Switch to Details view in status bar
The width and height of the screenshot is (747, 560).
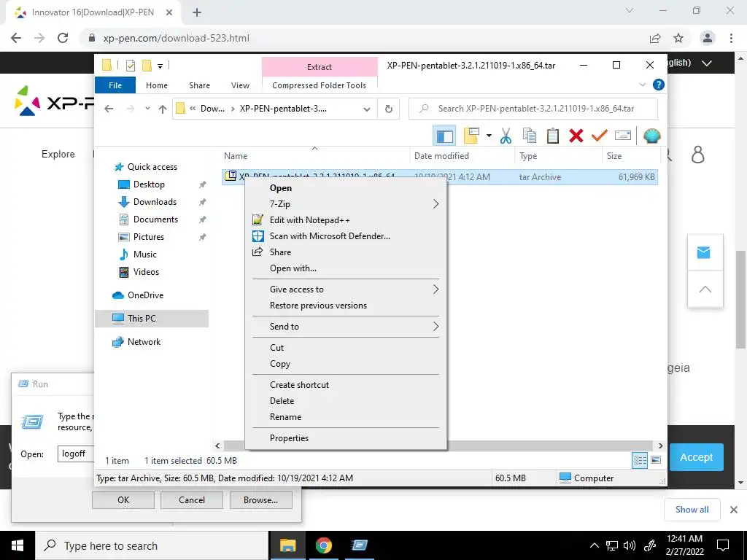pos(640,460)
